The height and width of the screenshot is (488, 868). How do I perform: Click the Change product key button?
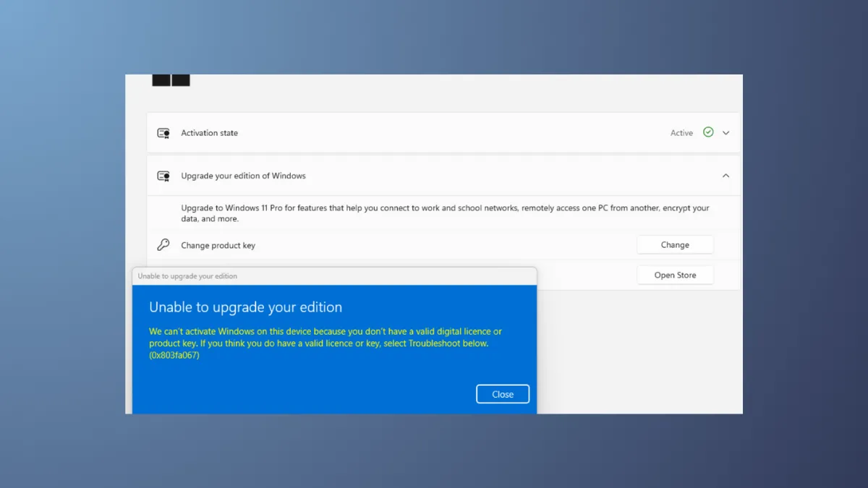pos(675,245)
